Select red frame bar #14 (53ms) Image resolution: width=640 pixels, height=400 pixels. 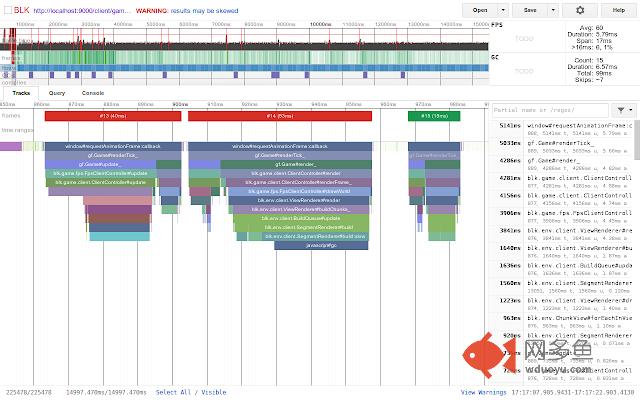280,116
